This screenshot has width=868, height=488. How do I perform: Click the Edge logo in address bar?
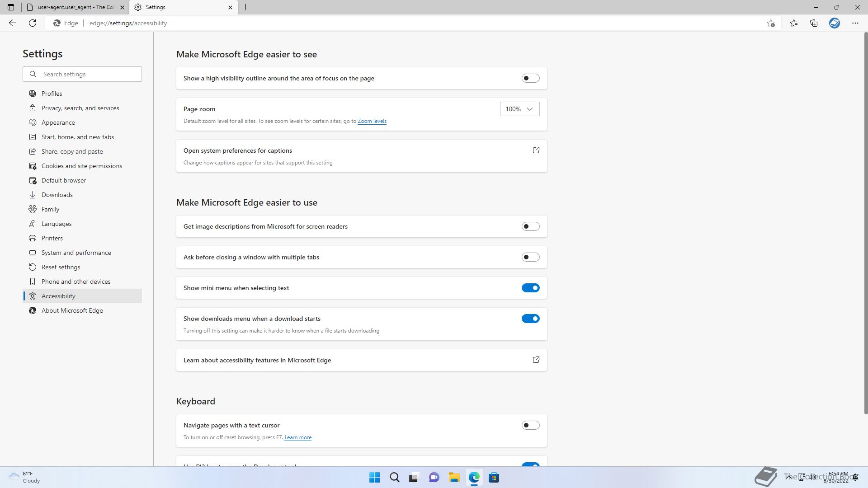point(57,23)
